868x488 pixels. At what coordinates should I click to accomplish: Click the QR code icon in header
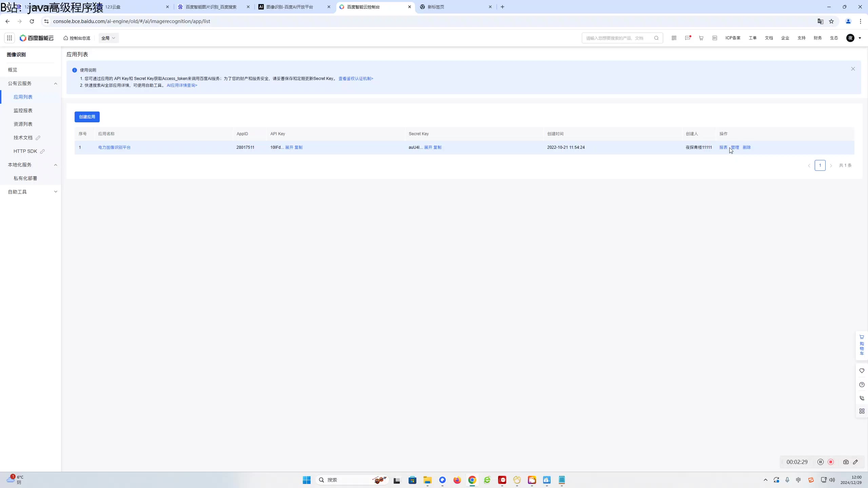(x=674, y=38)
